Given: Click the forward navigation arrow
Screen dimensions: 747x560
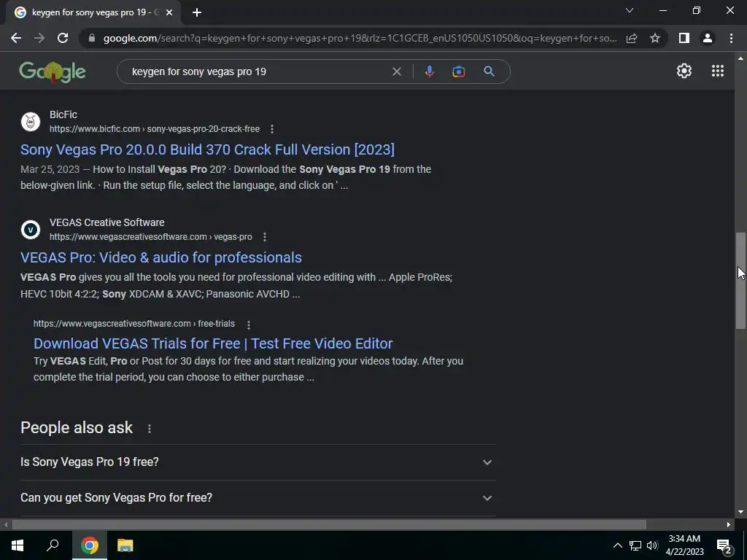Looking at the screenshot, I should (x=39, y=38).
